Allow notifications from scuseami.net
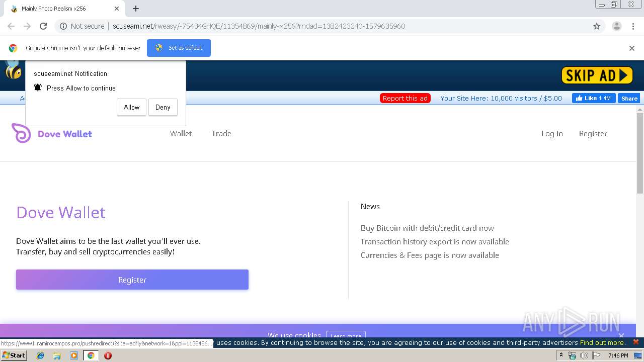This screenshot has width=644, height=362. (x=131, y=107)
